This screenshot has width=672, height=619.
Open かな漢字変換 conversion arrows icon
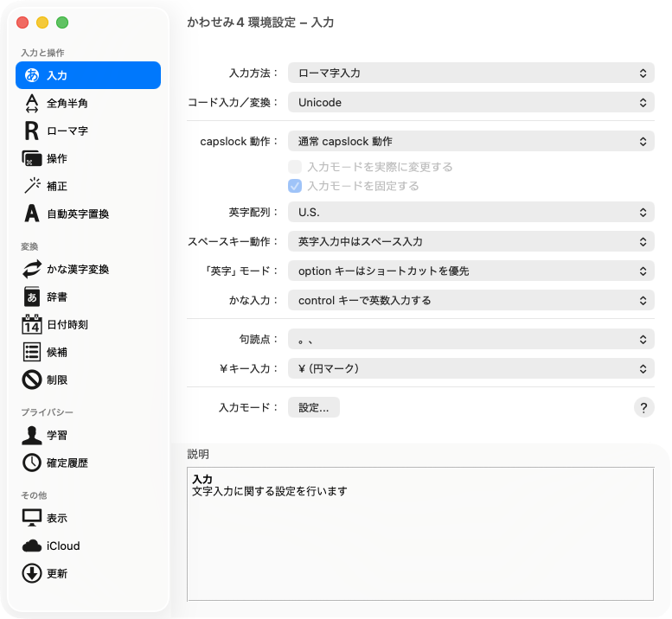point(32,269)
